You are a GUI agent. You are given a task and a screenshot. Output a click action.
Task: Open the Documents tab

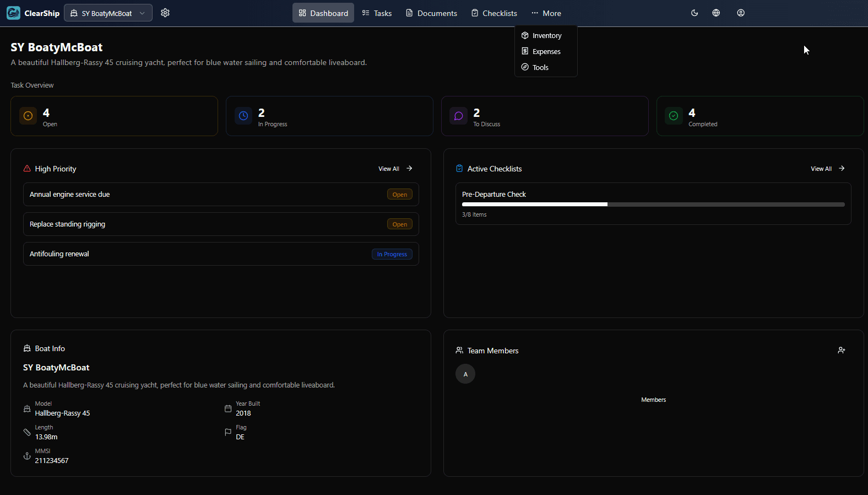[x=431, y=13]
